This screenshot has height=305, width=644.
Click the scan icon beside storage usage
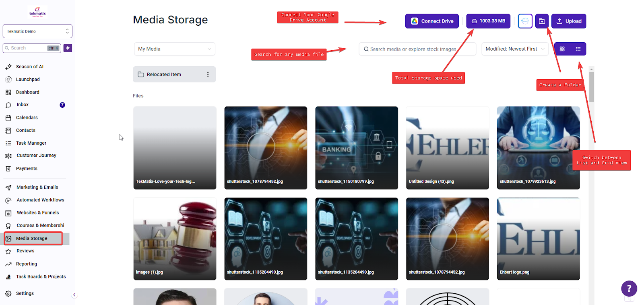[525, 21]
